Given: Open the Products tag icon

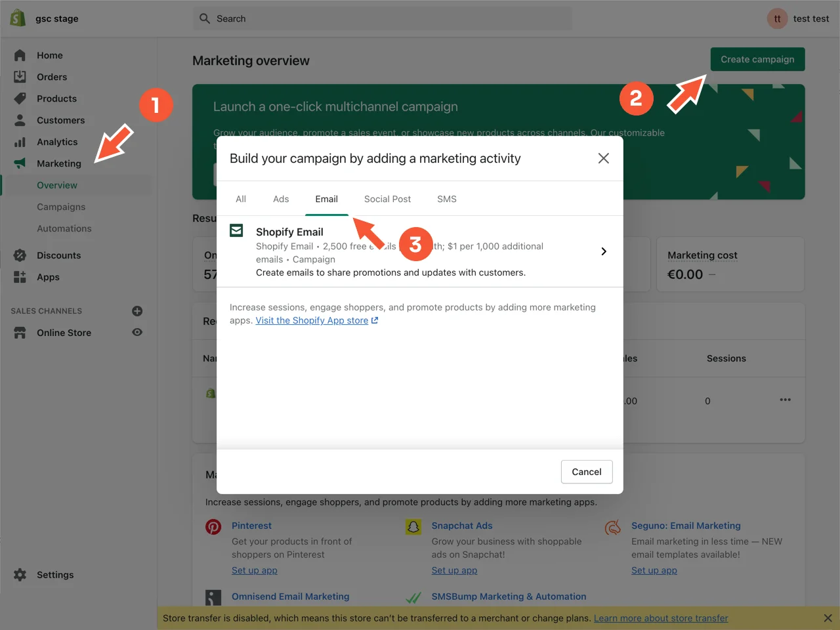Looking at the screenshot, I should pyautogui.click(x=20, y=98).
